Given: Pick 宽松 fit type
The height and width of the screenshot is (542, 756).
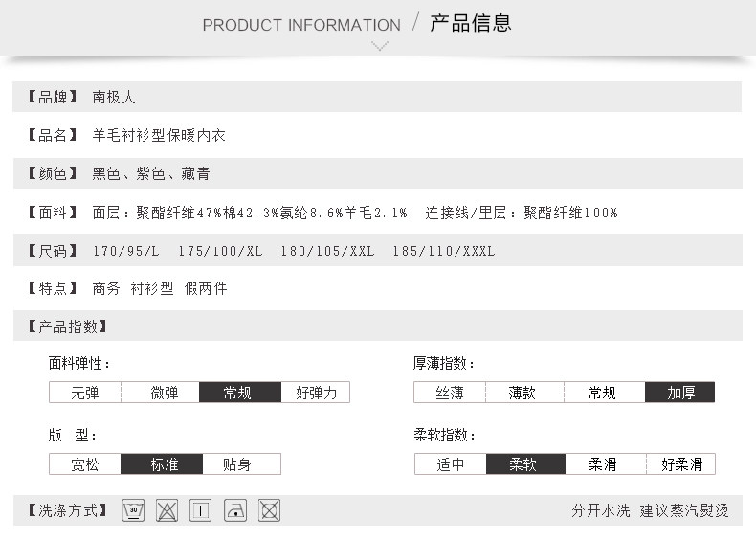Looking at the screenshot, I should click(85, 464).
